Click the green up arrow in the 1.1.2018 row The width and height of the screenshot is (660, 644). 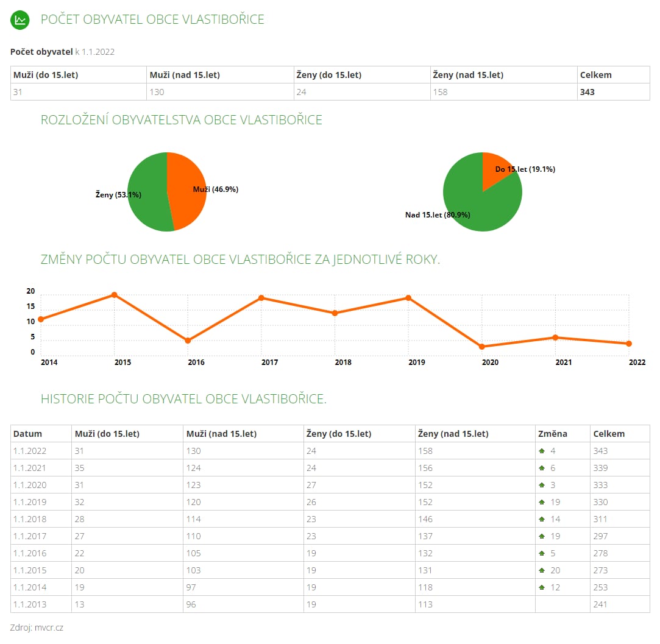(x=542, y=519)
